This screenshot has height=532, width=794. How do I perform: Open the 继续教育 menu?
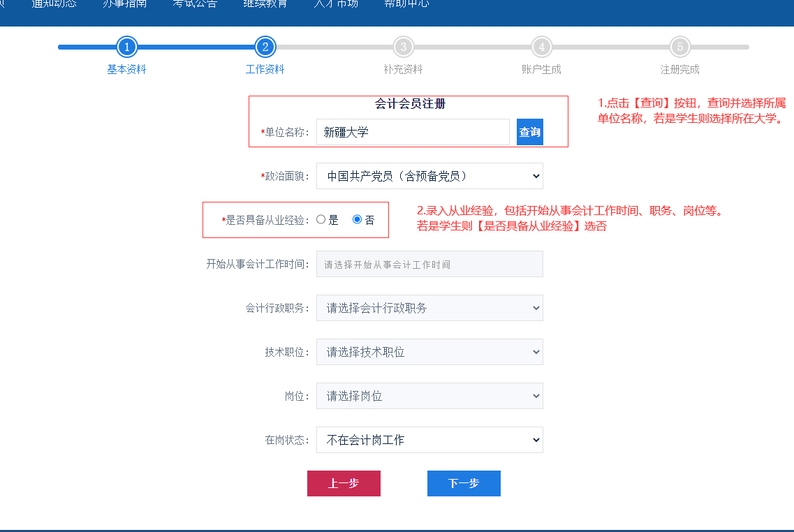pyautogui.click(x=265, y=5)
